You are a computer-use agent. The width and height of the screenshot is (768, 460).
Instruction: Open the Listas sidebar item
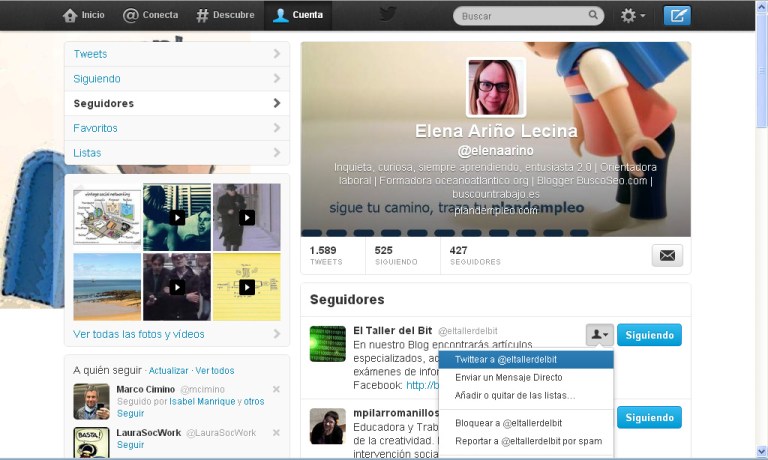pyautogui.click(x=177, y=153)
